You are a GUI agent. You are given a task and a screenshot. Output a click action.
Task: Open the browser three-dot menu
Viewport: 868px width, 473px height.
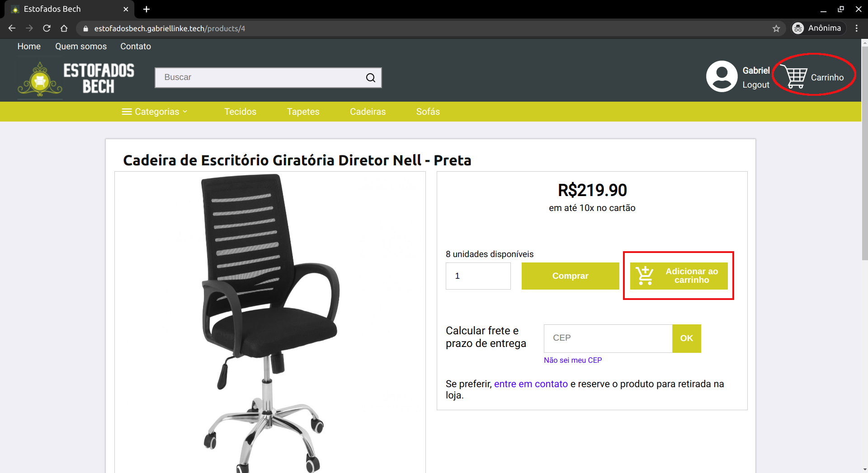(857, 28)
